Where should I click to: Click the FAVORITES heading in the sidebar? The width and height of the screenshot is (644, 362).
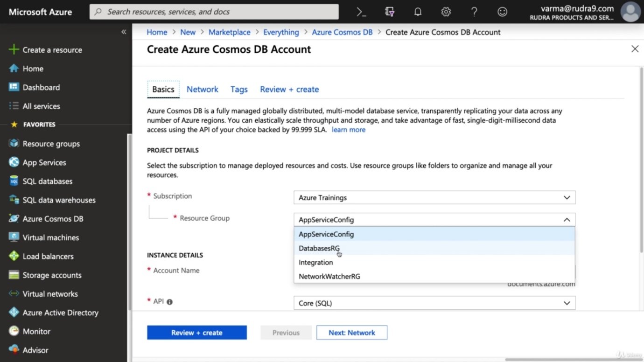pyautogui.click(x=39, y=125)
